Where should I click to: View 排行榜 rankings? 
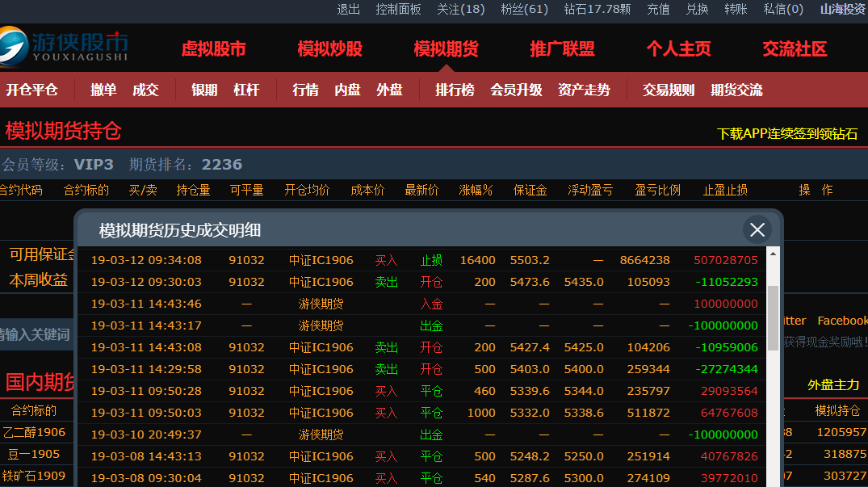[x=455, y=90]
